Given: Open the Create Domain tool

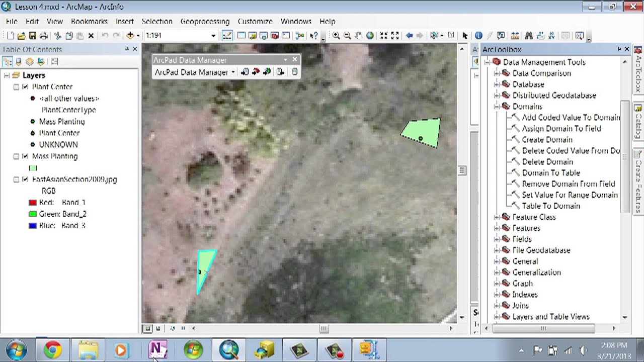Looking at the screenshot, I should coord(547,140).
